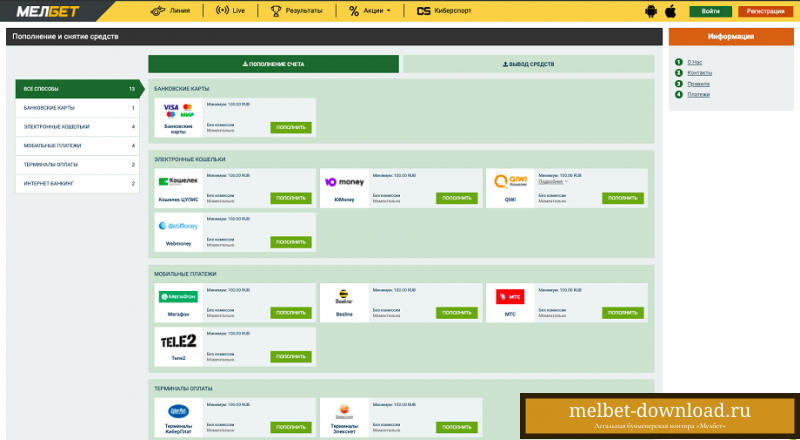The width and height of the screenshot is (800, 440).
Task: Click Пополнить for Webmoney
Action: [x=291, y=242]
